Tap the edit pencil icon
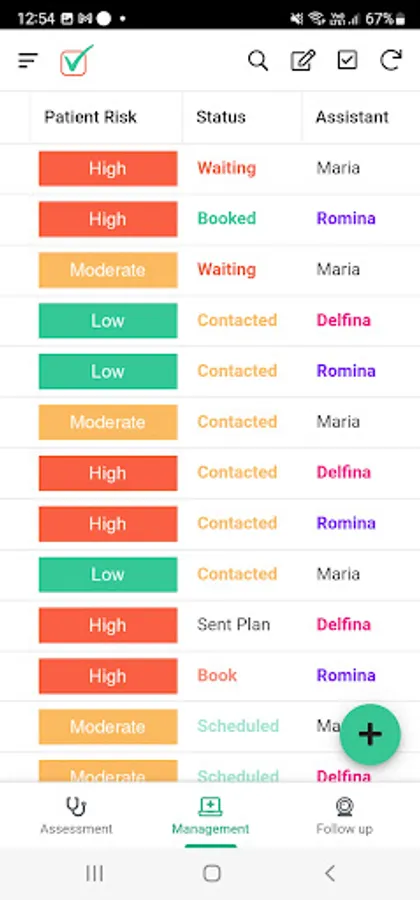This screenshot has height=900, width=420. (x=303, y=60)
